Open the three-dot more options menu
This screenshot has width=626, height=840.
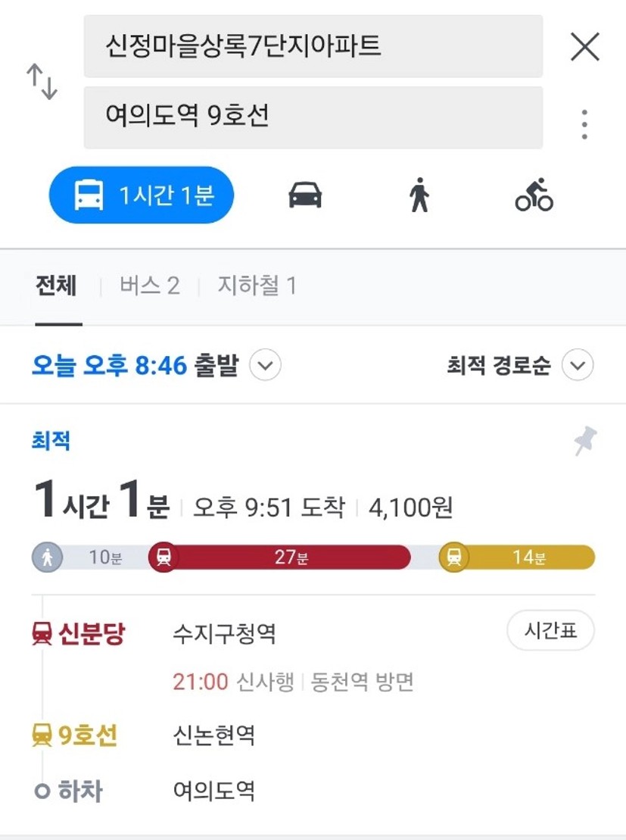[x=584, y=124]
